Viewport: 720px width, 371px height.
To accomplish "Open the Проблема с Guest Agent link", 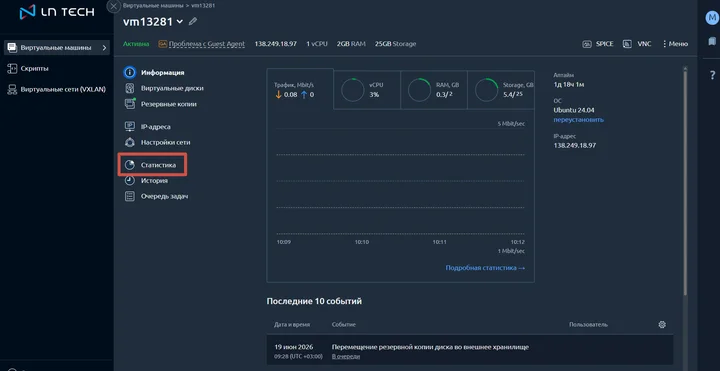I will (207, 44).
